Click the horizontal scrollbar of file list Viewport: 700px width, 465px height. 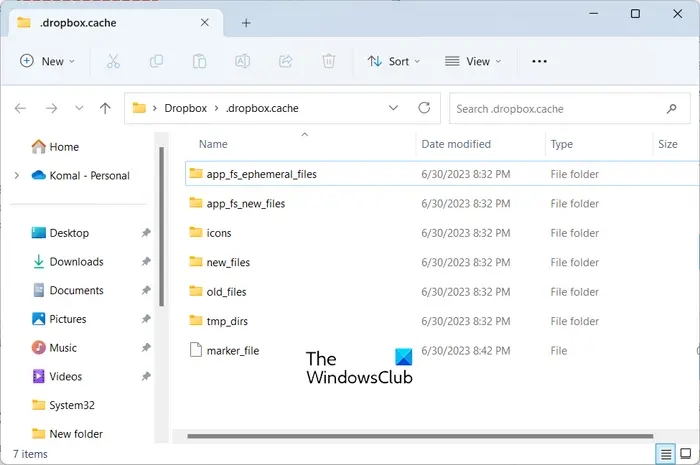click(420, 436)
